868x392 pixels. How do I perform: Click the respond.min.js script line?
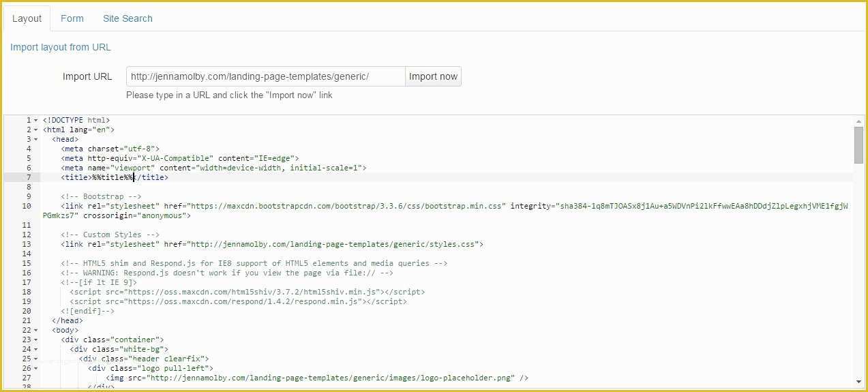tap(238, 301)
